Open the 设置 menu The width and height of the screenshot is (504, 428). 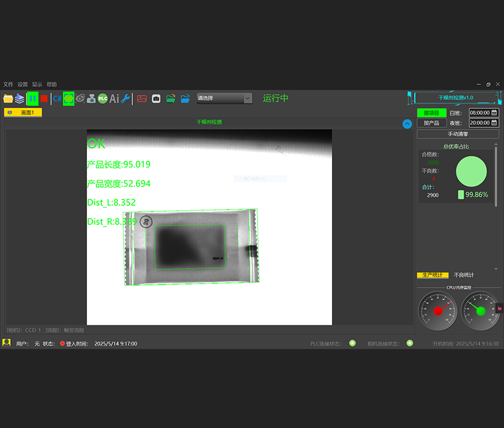[23, 84]
